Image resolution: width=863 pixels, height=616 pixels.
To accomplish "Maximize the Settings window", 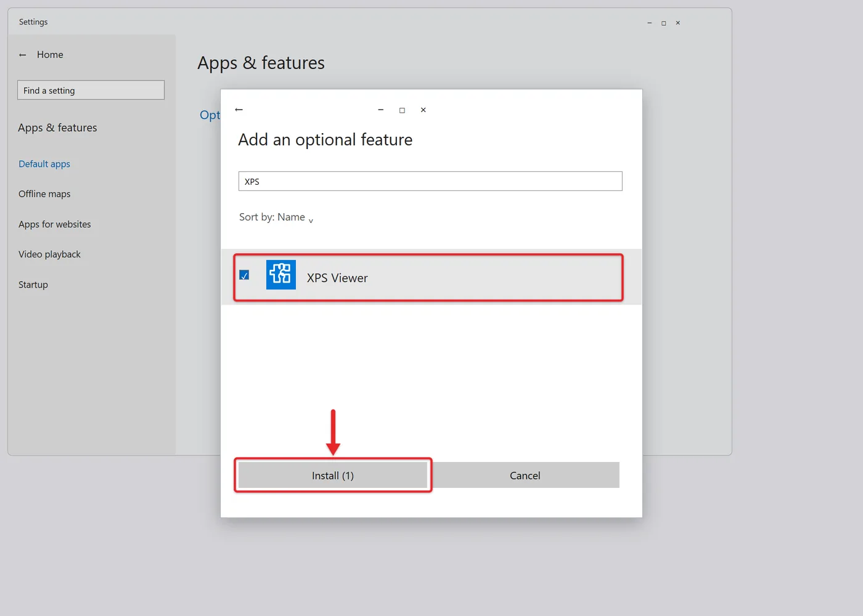I will [664, 23].
